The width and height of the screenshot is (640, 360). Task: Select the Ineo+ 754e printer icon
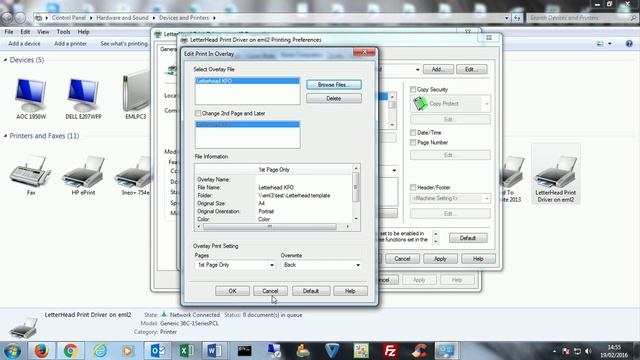[x=135, y=175]
